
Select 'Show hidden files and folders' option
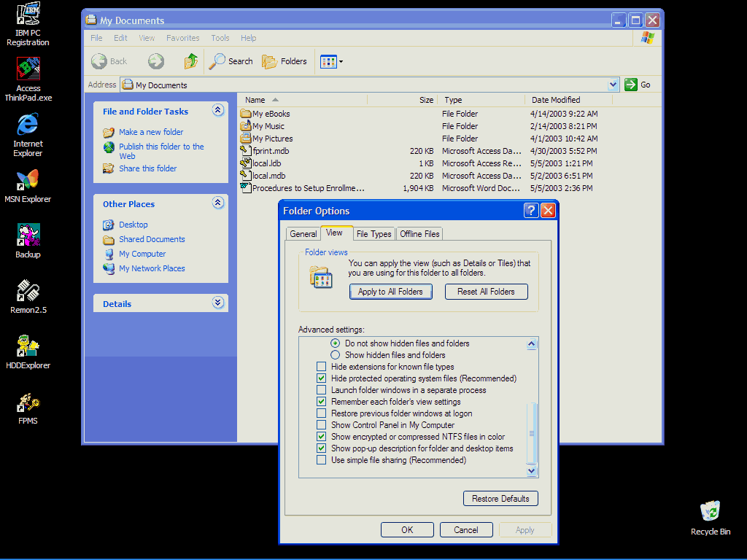336,355
